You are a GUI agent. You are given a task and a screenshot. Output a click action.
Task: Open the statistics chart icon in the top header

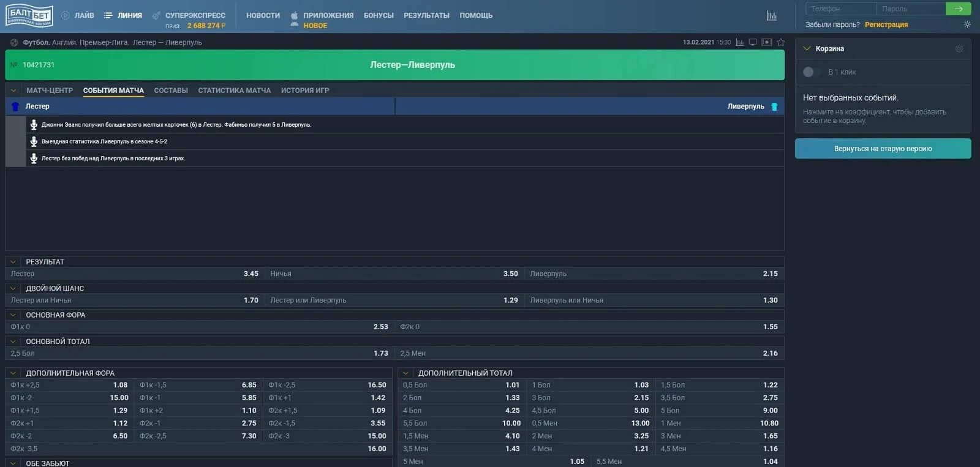pyautogui.click(x=772, y=16)
